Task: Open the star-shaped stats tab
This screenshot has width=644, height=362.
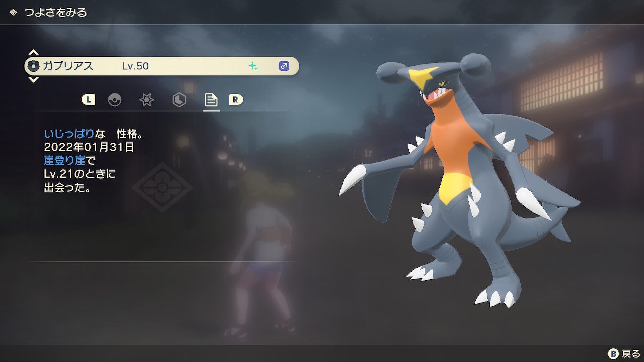Action: 146,100
